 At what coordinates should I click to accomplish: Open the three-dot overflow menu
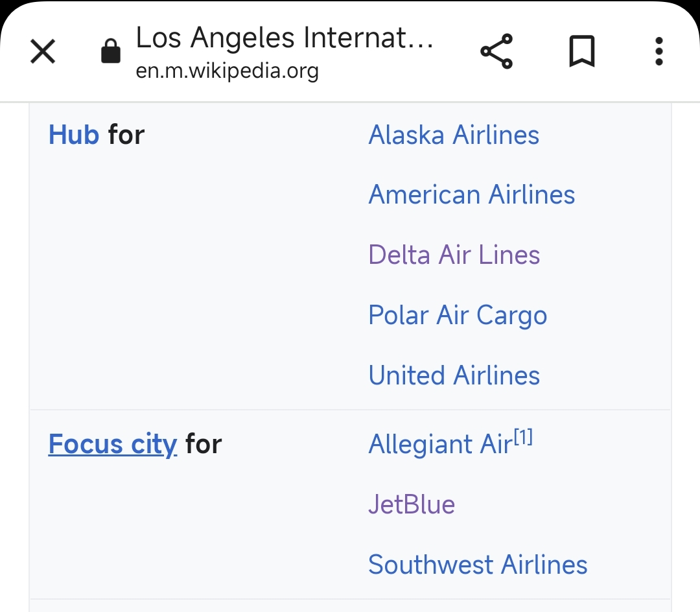(x=659, y=52)
